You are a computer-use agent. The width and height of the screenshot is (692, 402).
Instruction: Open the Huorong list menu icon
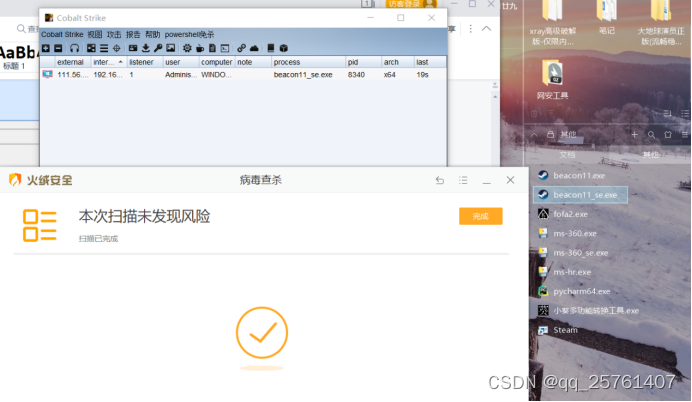[x=463, y=180]
